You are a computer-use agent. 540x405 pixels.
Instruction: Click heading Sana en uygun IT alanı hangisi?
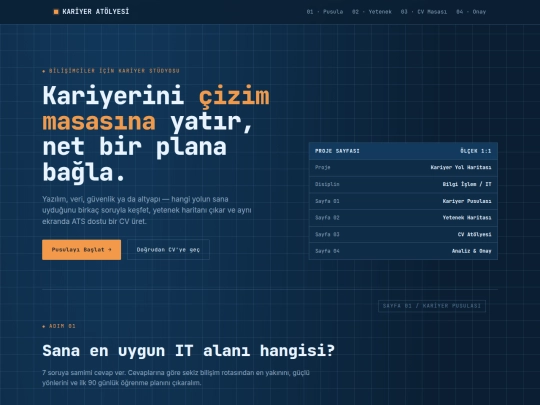pyautogui.click(x=188, y=351)
